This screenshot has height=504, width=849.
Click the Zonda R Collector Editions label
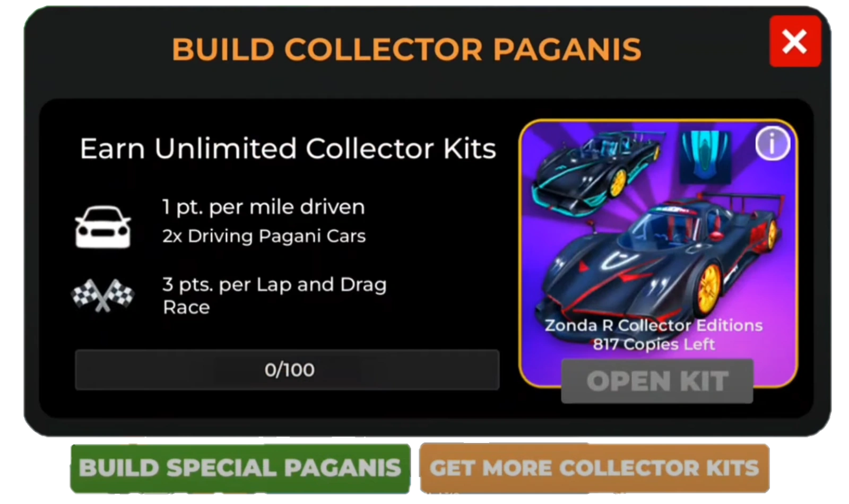coord(654,325)
